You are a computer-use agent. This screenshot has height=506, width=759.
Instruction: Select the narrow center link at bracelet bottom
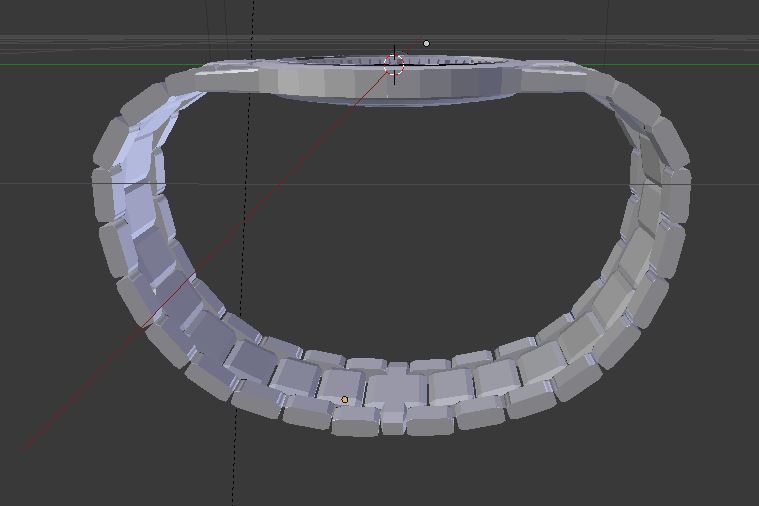(x=392, y=420)
